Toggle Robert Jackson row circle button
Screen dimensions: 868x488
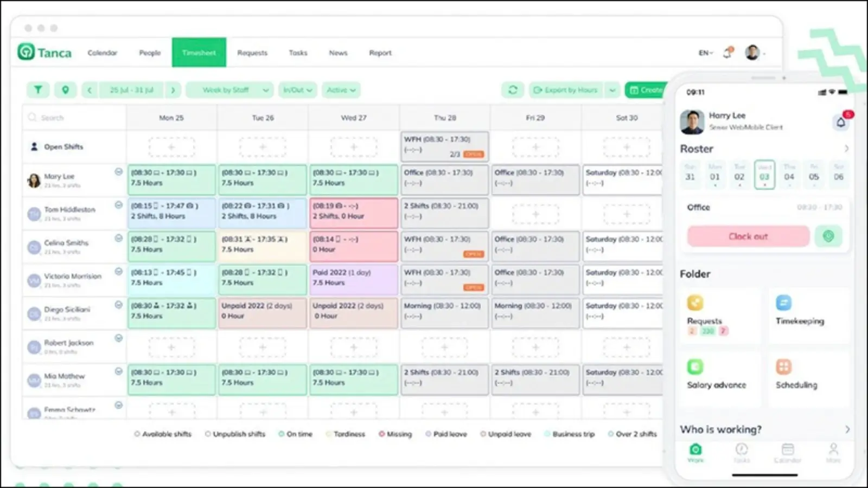[118, 338]
